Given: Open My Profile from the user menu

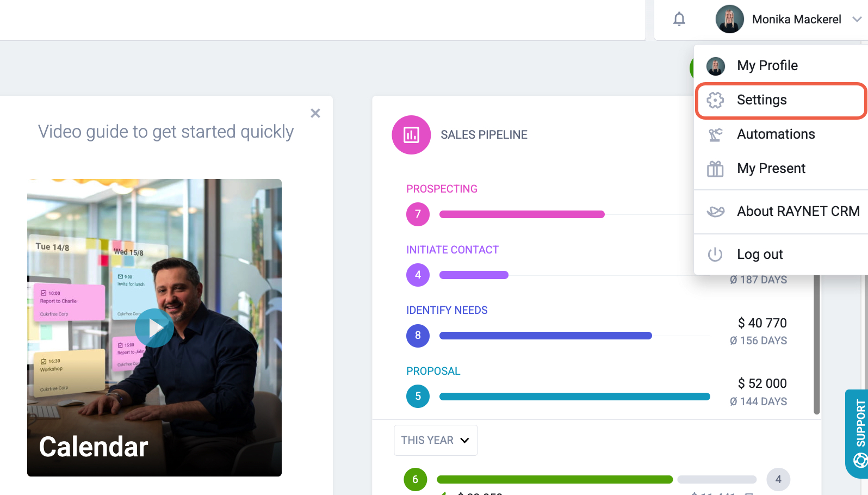Looking at the screenshot, I should (x=767, y=66).
